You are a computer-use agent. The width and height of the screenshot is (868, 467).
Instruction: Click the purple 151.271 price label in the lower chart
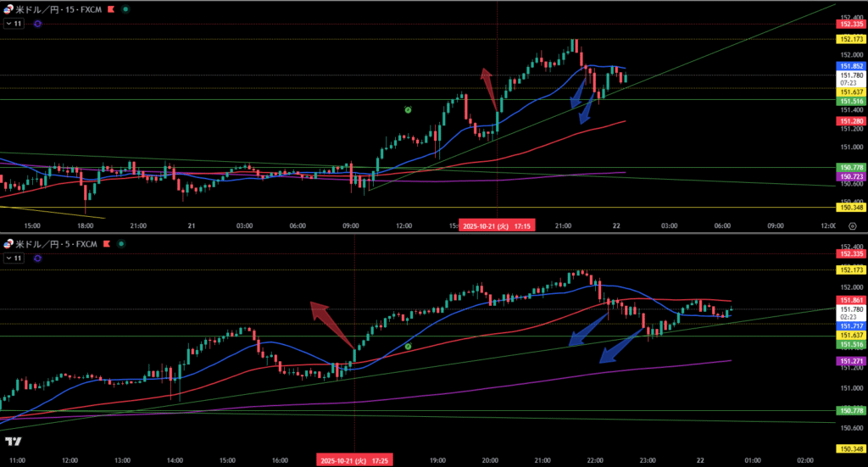[x=850, y=361]
